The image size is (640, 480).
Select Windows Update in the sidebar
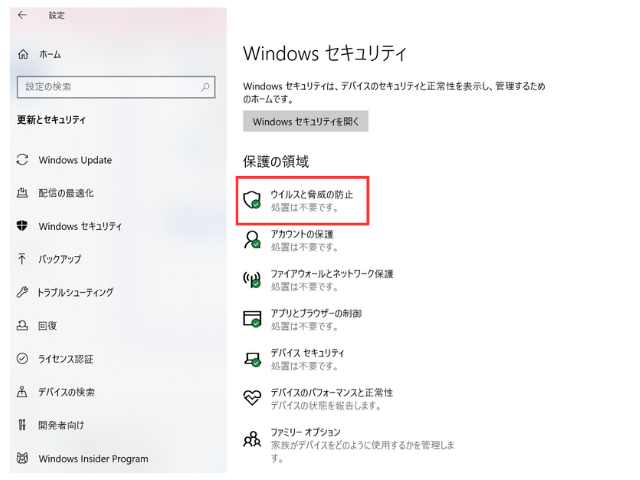pos(75,160)
